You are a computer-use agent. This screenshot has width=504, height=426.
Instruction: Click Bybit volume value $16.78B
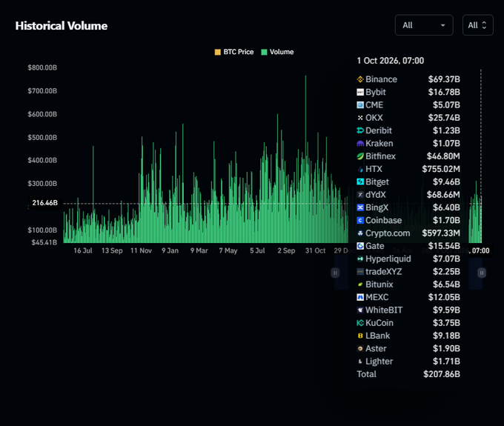444,92
